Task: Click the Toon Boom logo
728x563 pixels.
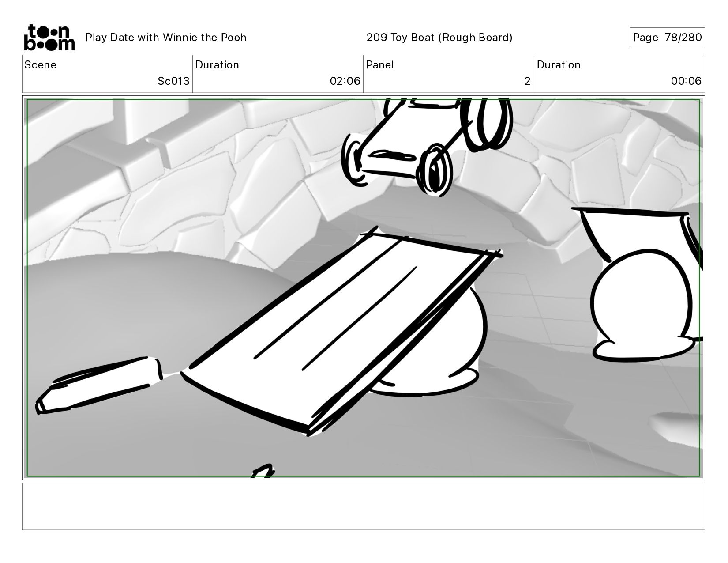Action: point(49,38)
